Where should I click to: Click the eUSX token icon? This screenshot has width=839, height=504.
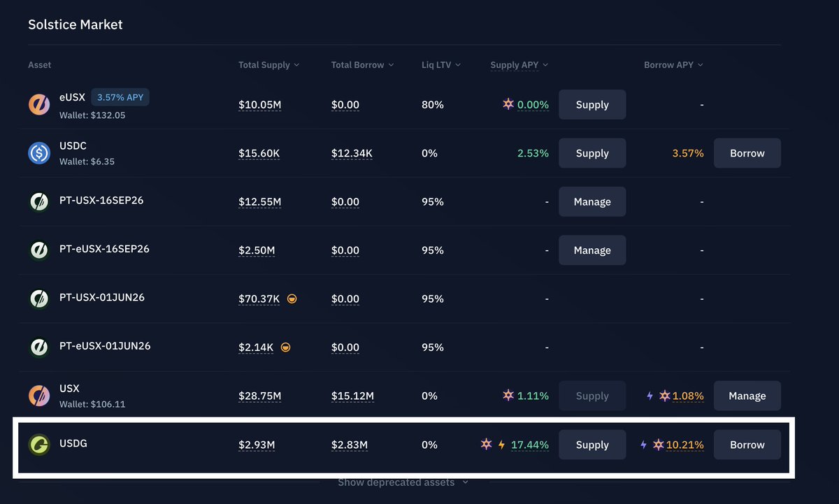[x=39, y=105]
